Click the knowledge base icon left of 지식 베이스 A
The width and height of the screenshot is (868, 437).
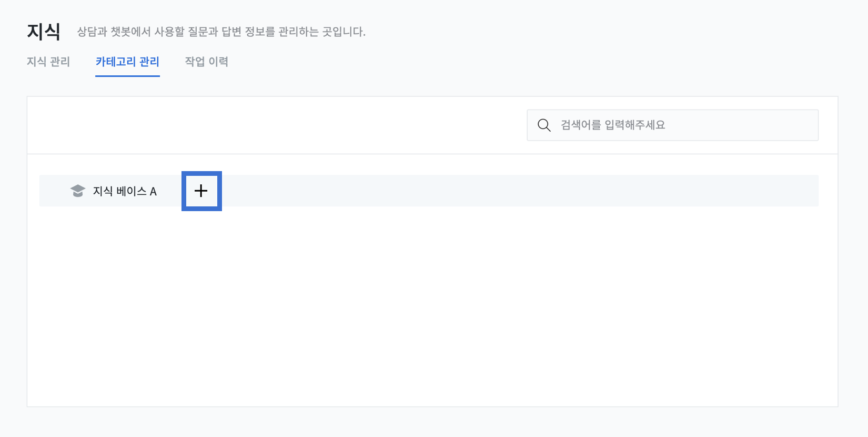pyautogui.click(x=78, y=191)
